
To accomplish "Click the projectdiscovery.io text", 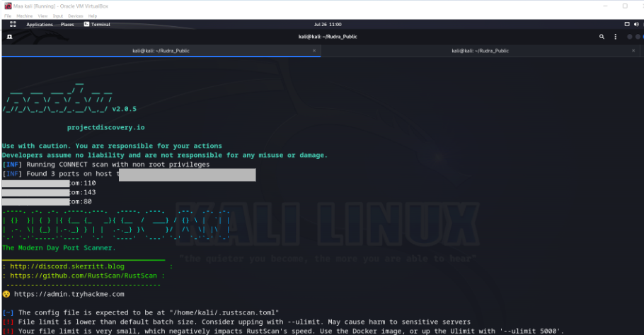I will click(x=106, y=127).
